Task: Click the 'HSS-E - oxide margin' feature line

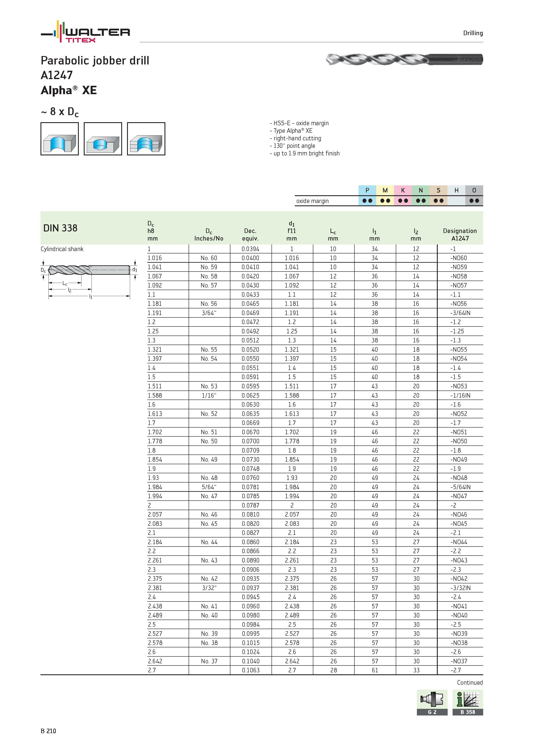Action: pos(299,123)
